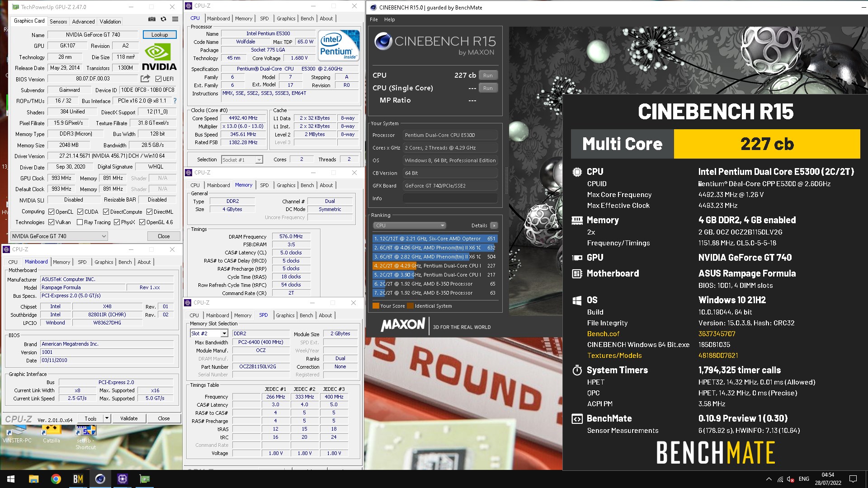The height and width of the screenshot is (488, 868).
Task: Click the GPU-Z taskbar icon
Action: point(144,479)
